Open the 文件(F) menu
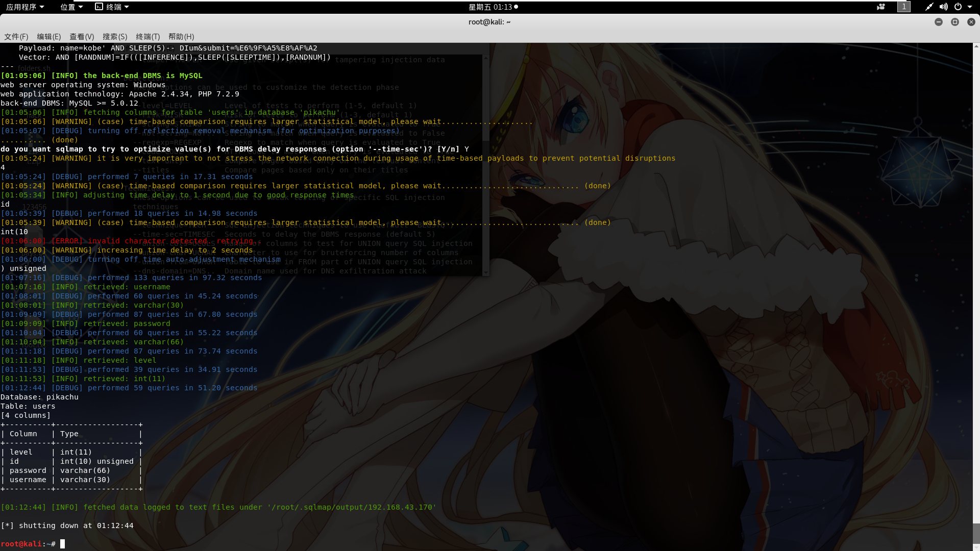Screen dimensions: 980x551 pos(16,37)
